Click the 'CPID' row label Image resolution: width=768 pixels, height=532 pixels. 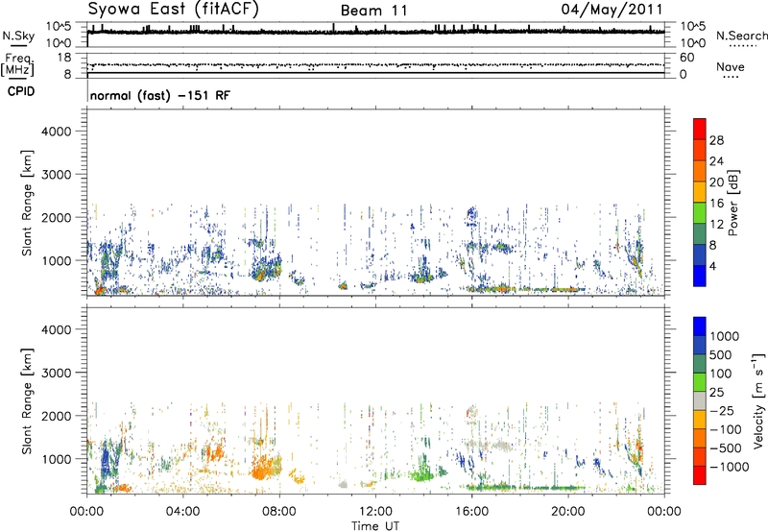pos(21,91)
